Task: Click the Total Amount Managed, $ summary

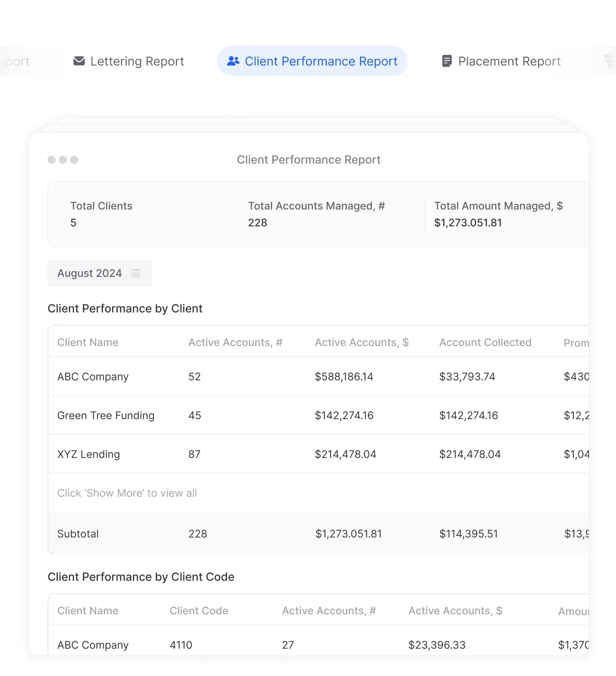Action: coord(499,214)
